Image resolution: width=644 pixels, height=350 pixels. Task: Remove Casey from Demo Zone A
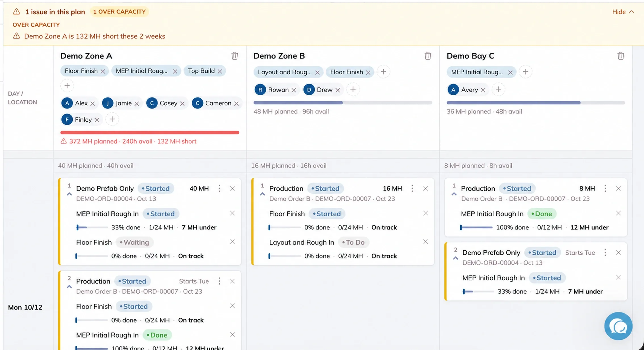coord(182,104)
